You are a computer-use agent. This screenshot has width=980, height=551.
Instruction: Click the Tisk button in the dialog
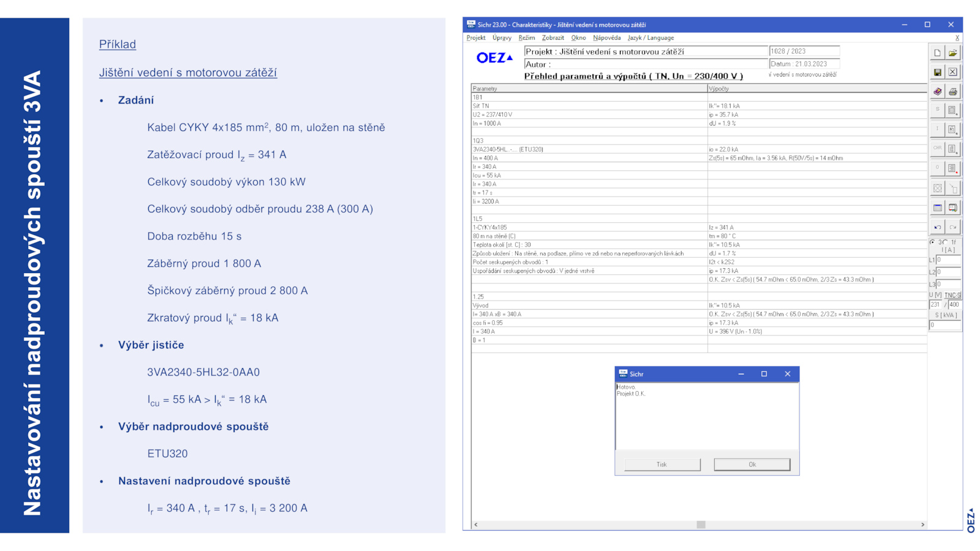pos(662,465)
